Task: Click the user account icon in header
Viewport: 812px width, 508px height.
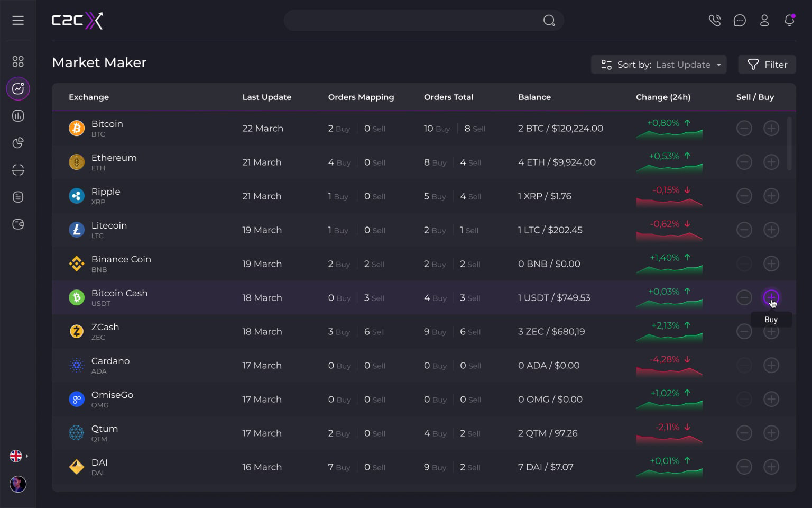Action: tap(764, 21)
